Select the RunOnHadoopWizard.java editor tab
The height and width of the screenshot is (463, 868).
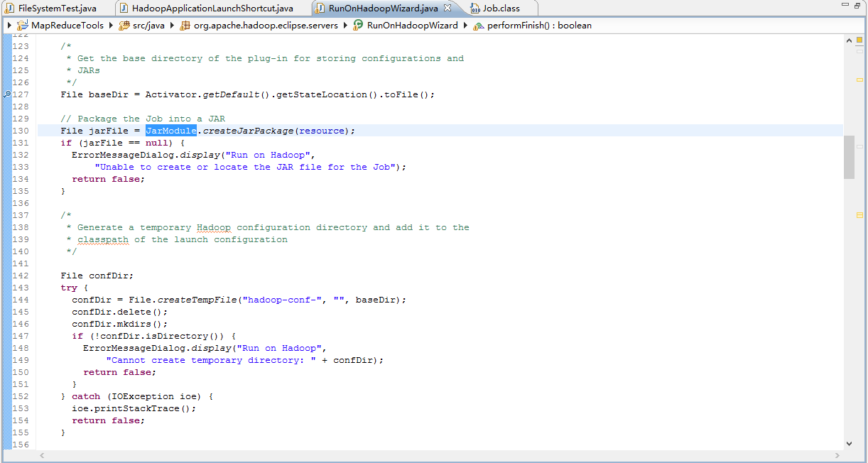[x=383, y=9]
